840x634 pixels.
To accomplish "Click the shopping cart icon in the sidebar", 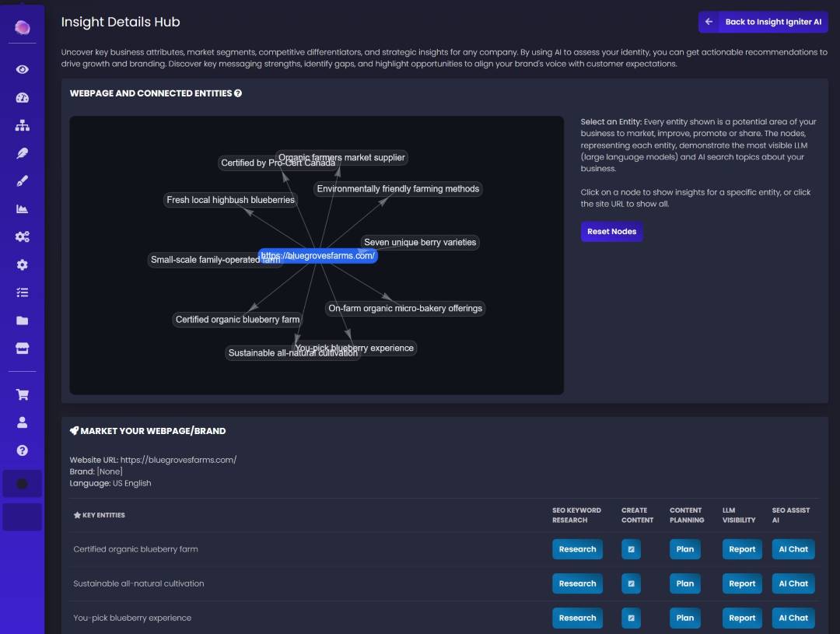I will (x=22, y=394).
